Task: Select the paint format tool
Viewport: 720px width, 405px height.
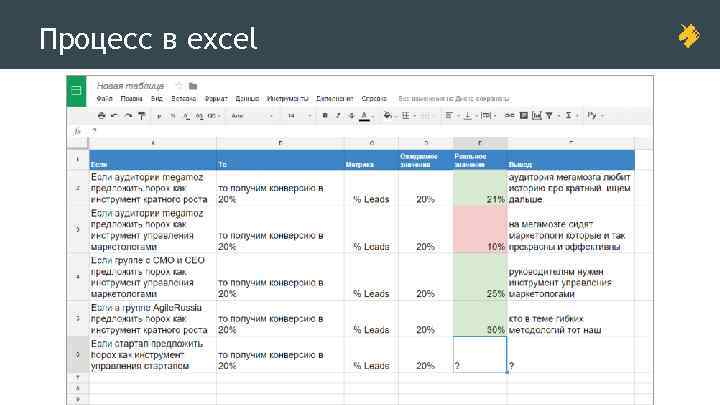Action: tap(142, 116)
